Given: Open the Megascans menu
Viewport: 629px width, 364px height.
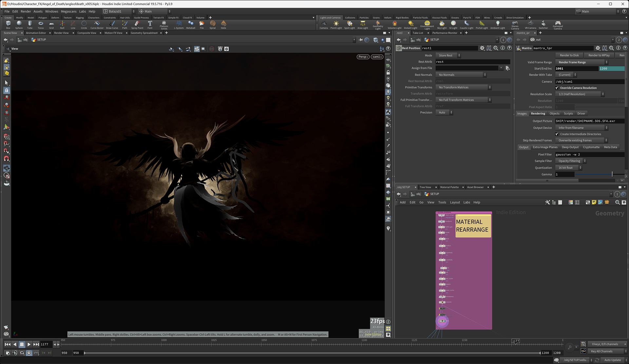Looking at the screenshot, I should click(68, 11).
